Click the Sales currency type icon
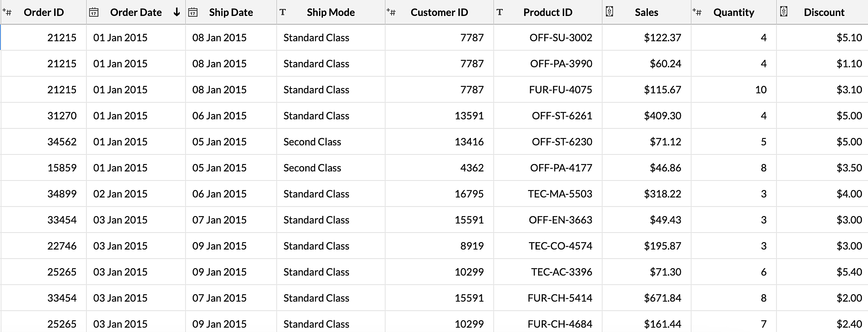This screenshot has height=332, width=868. [609, 12]
